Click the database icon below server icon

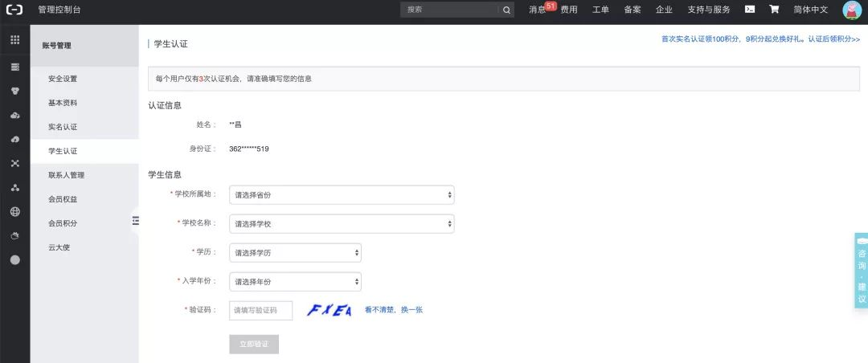coord(15,91)
